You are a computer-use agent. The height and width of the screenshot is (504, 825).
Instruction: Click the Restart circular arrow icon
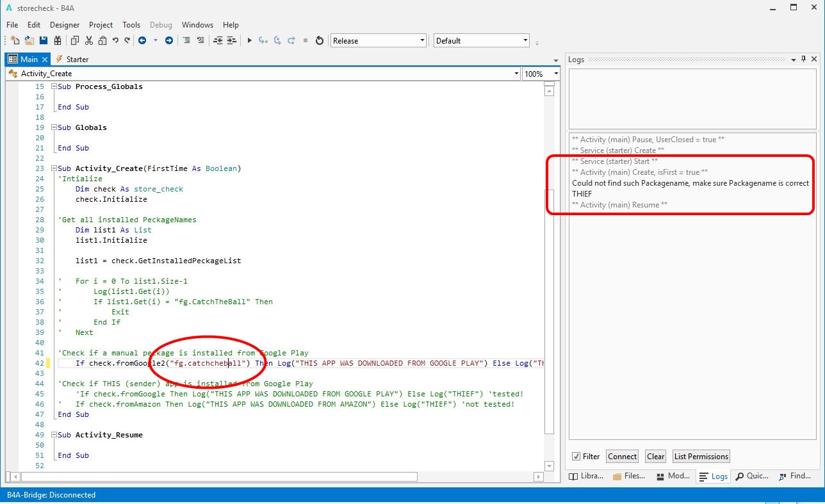pyautogui.click(x=320, y=40)
